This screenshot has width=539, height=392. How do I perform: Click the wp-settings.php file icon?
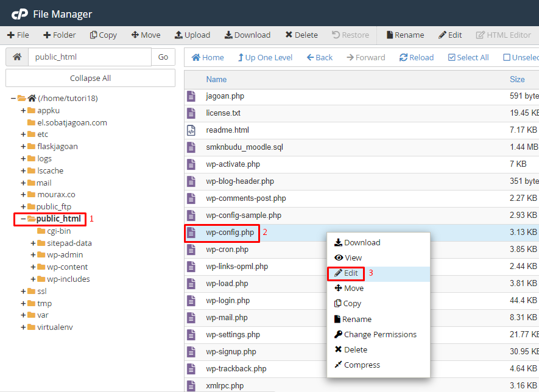[191, 335]
